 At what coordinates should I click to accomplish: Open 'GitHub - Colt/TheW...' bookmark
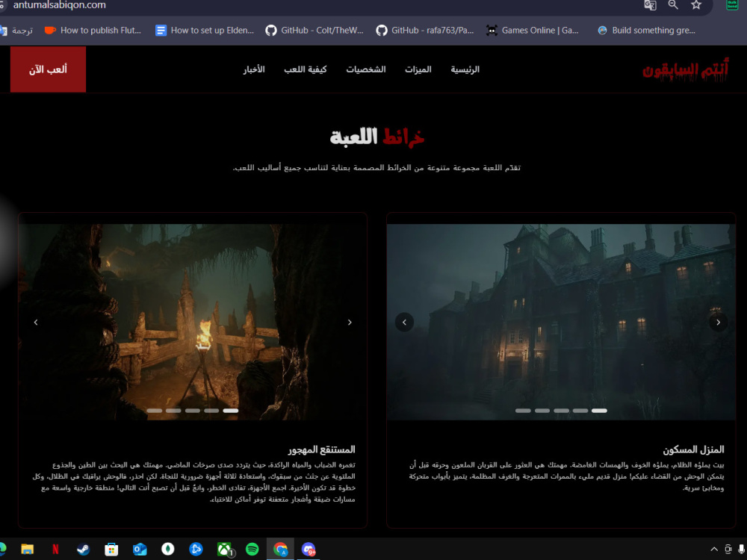(315, 31)
